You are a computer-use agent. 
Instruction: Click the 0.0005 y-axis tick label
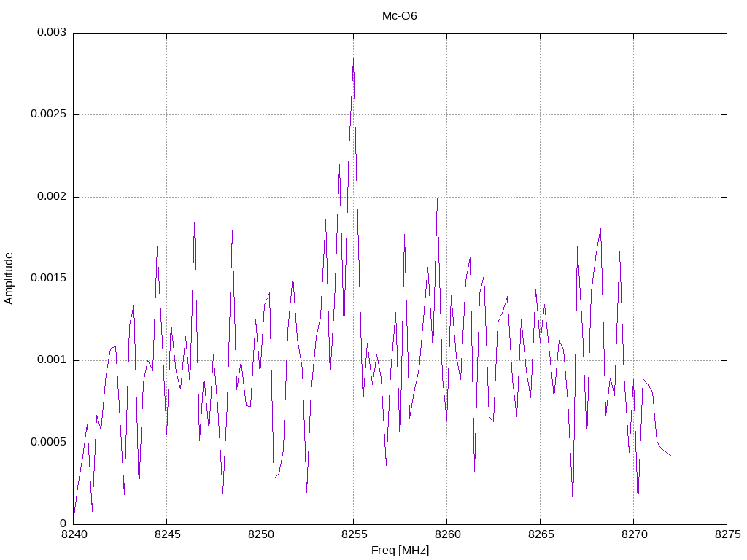point(48,443)
